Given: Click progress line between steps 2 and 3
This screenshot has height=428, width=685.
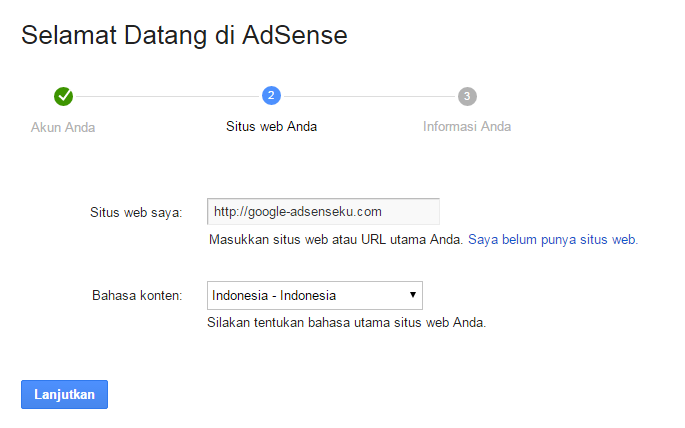Looking at the screenshot, I should click(x=369, y=96).
